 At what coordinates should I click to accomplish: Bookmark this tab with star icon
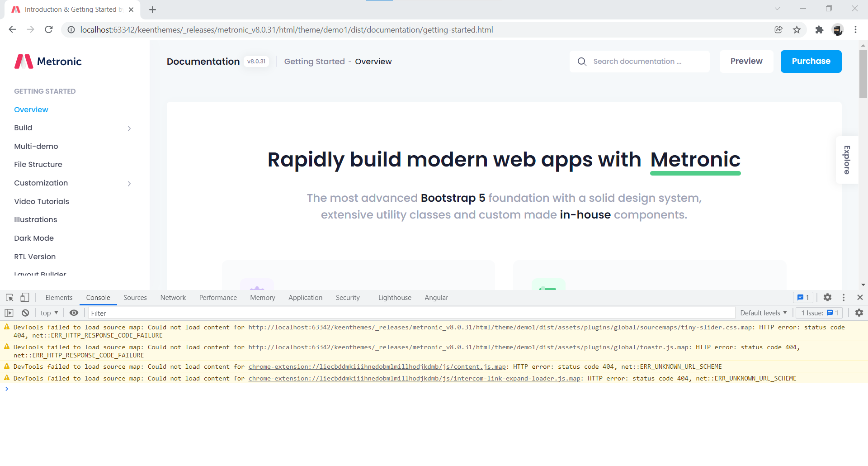tap(797, 30)
